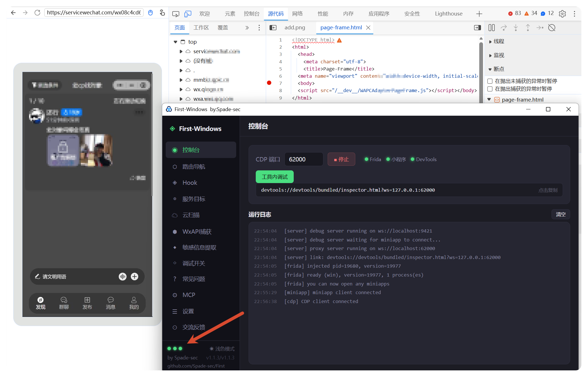Click the red error count 83 badge
The image size is (588, 377).
point(515,13)
